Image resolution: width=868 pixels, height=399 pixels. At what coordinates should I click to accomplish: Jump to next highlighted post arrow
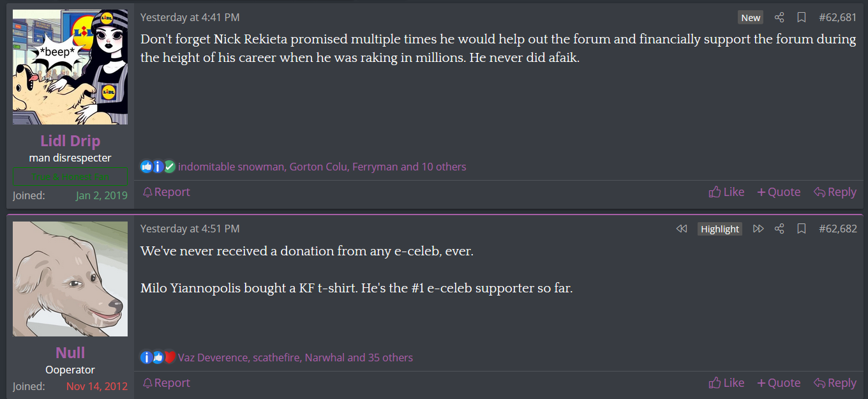[758, 229]
